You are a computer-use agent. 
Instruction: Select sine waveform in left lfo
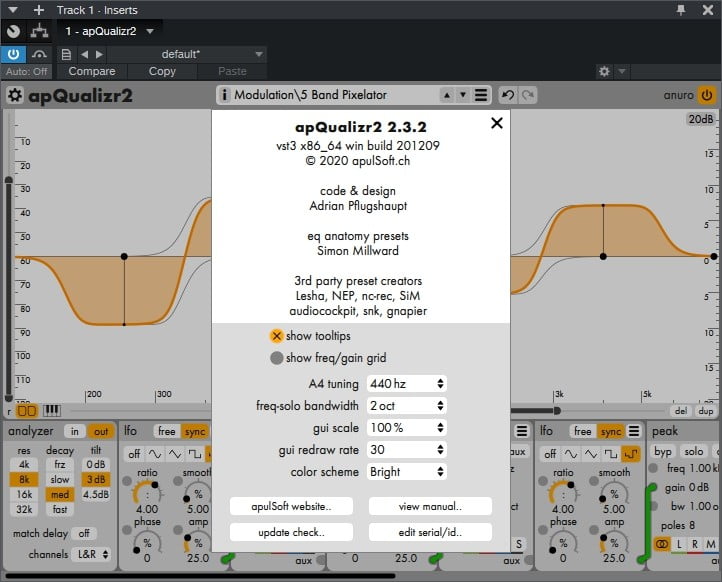click(x=155, y=454)
